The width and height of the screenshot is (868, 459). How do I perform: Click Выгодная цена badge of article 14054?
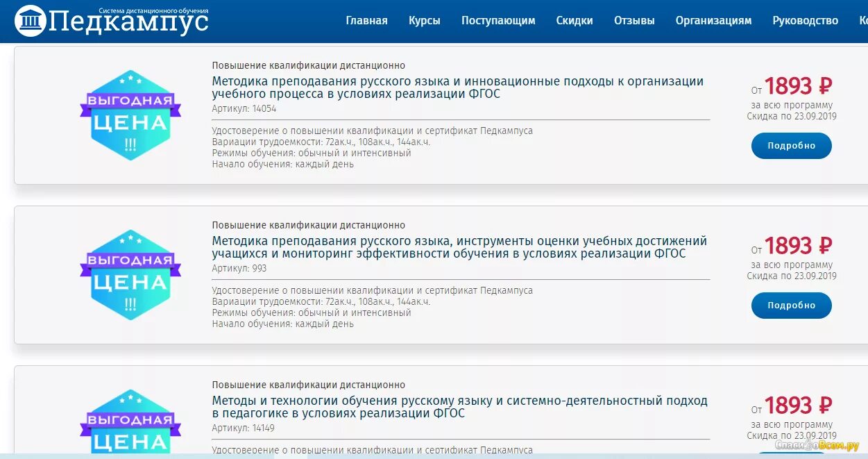coord(130,115)
